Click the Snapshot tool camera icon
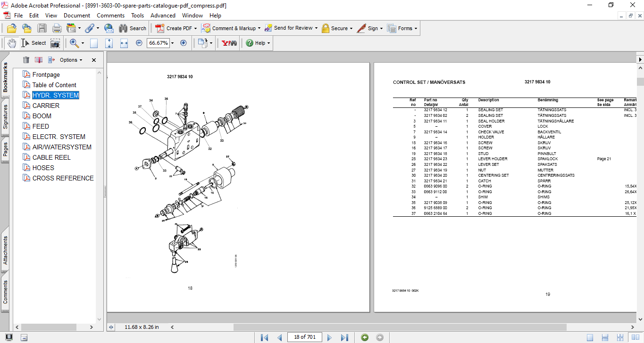The image size is (644, 343). tap(55, 43)
